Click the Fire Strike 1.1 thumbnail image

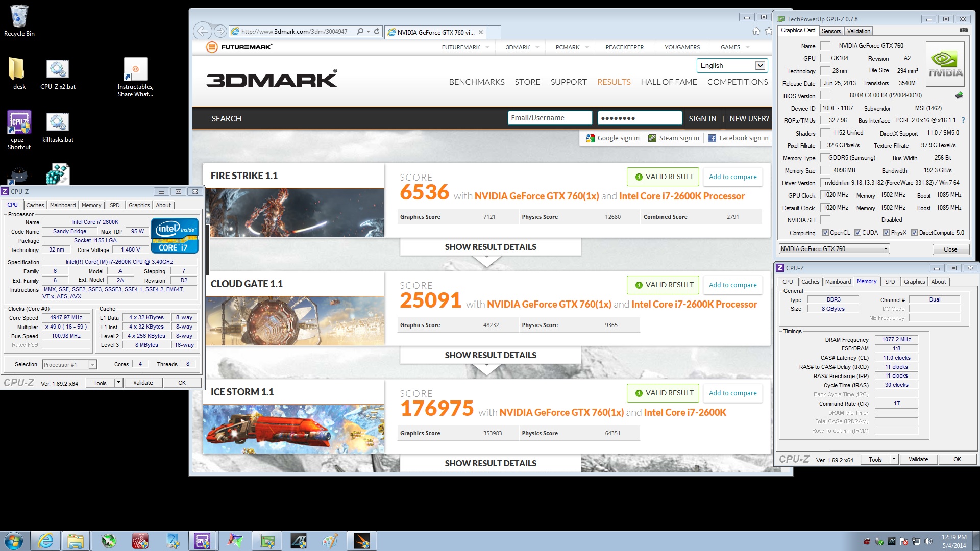(x=294, y=213)
